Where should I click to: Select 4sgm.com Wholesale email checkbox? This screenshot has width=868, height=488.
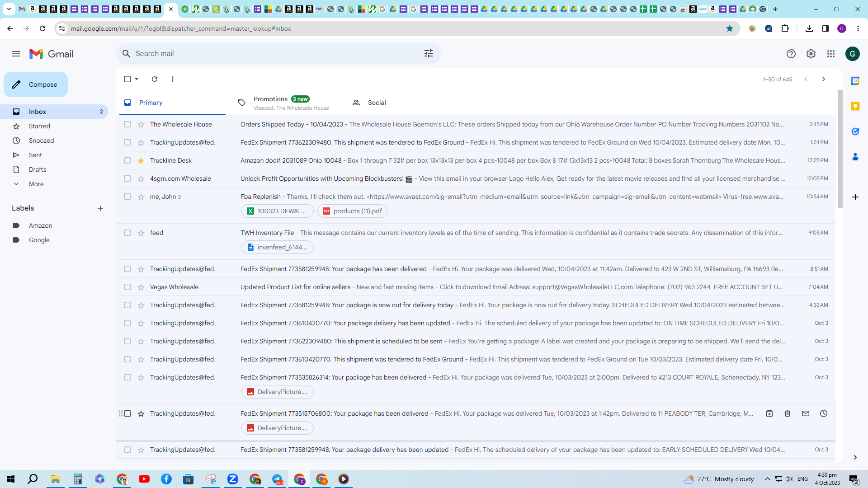[x=127, y=178]
